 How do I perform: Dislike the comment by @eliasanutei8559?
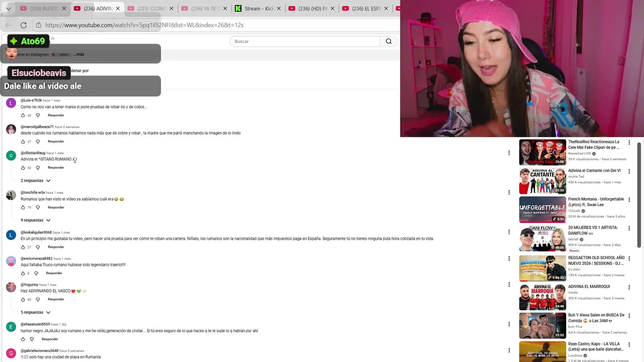tap(32, 339)
